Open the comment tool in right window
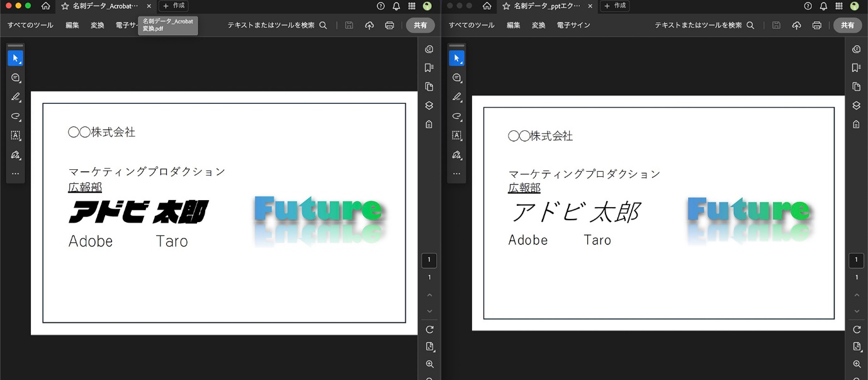868x380 pixels. pyautogui.click(x=457, y=78)
